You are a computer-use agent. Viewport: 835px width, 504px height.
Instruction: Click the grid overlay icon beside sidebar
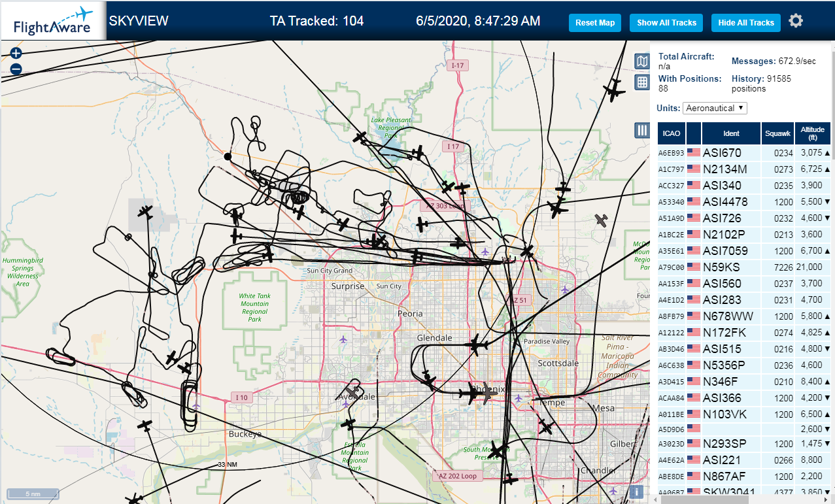pyautogui.click(x=642, y=82)
